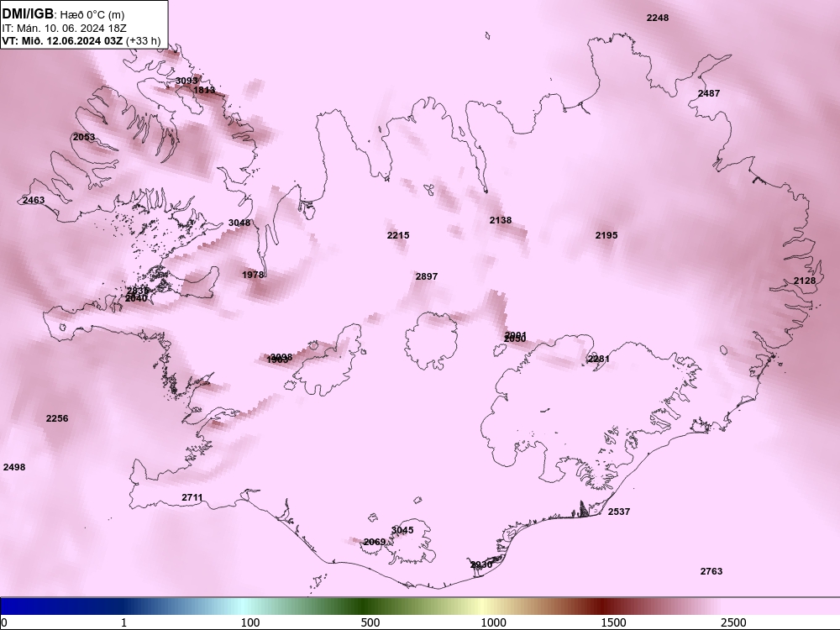Click the 2256 value over the sea
The image size is (840, 630).
coord(57,418)
